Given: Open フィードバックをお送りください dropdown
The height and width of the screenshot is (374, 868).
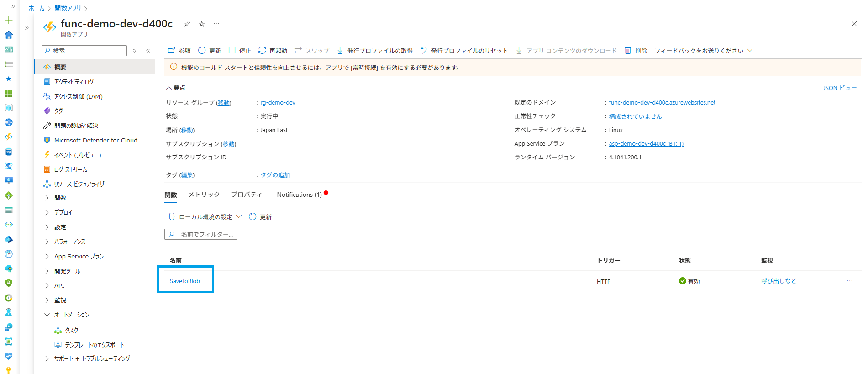Looking at the screenshot, I should coord(704,51).
